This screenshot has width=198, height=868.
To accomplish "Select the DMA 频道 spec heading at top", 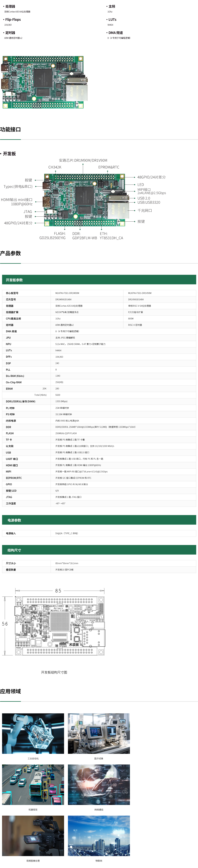I will (x=116, y=33).
